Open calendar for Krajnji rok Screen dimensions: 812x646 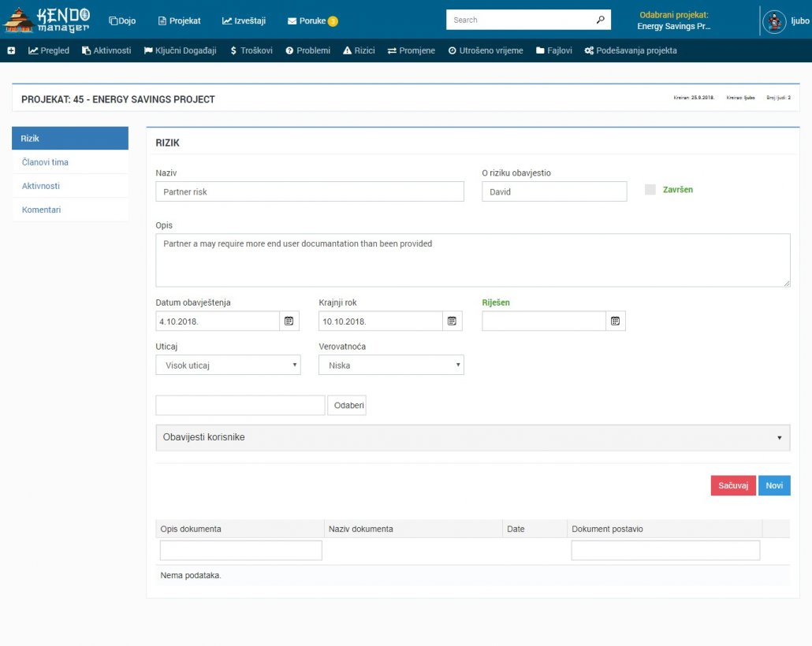click(452, 321)
